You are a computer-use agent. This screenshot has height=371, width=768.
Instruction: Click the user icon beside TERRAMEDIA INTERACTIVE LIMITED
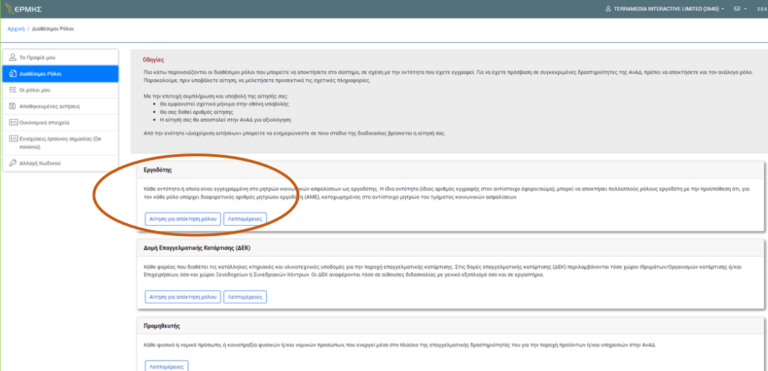(608, 9)
